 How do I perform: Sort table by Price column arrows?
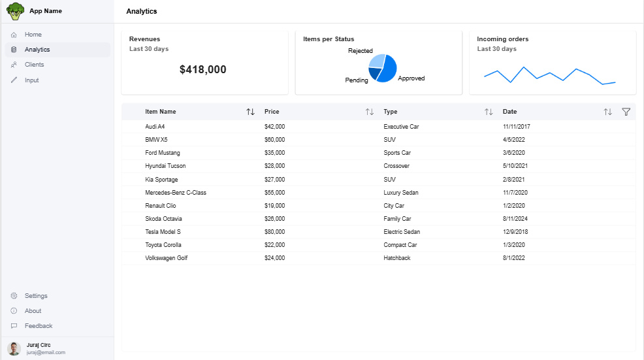(x=370, y=112)
